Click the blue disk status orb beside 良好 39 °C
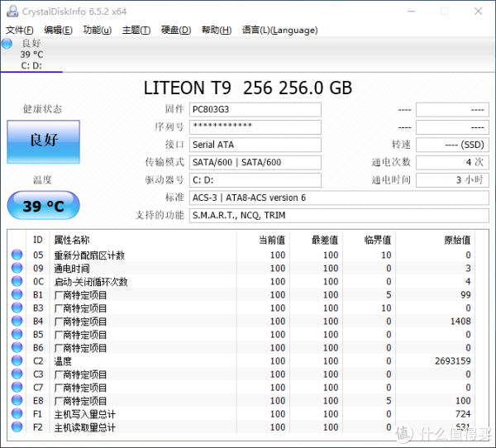The image size is (496, 448). (7, 43)
